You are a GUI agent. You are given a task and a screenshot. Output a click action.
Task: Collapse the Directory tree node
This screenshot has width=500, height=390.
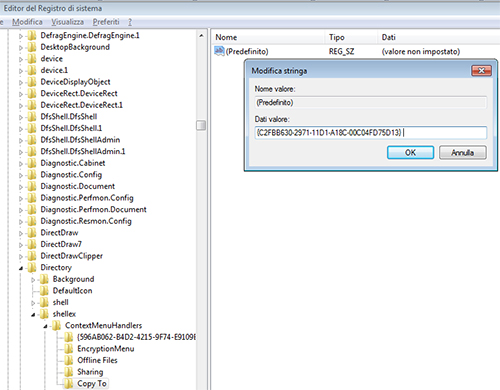tap(21, 268)
